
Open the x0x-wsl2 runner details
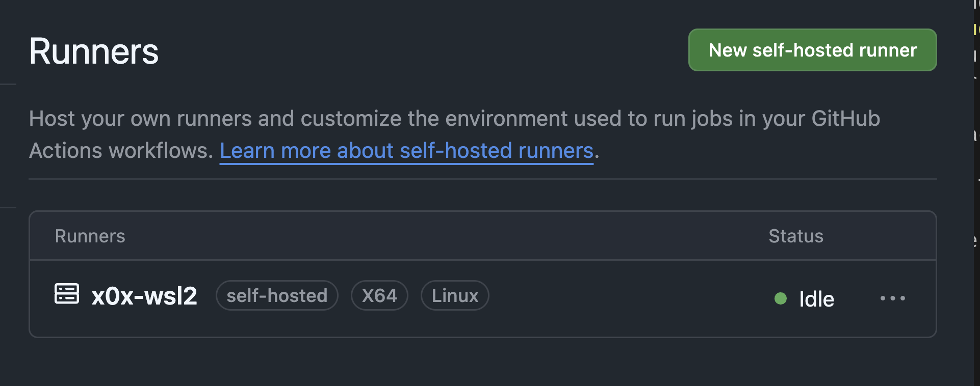[x=144, y=296]
